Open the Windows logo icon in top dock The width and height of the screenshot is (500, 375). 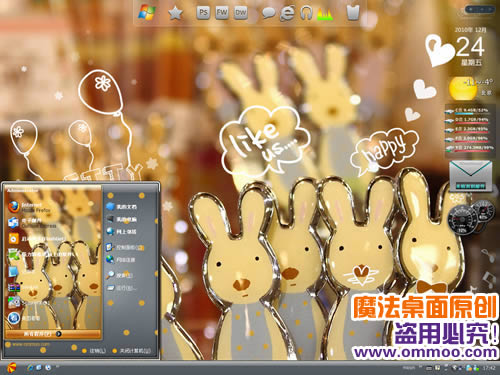[147, 13]
